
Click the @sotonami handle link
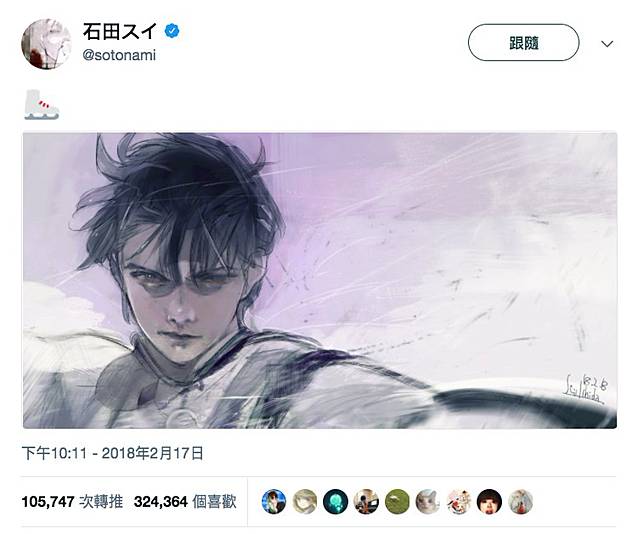click(119, 55)
